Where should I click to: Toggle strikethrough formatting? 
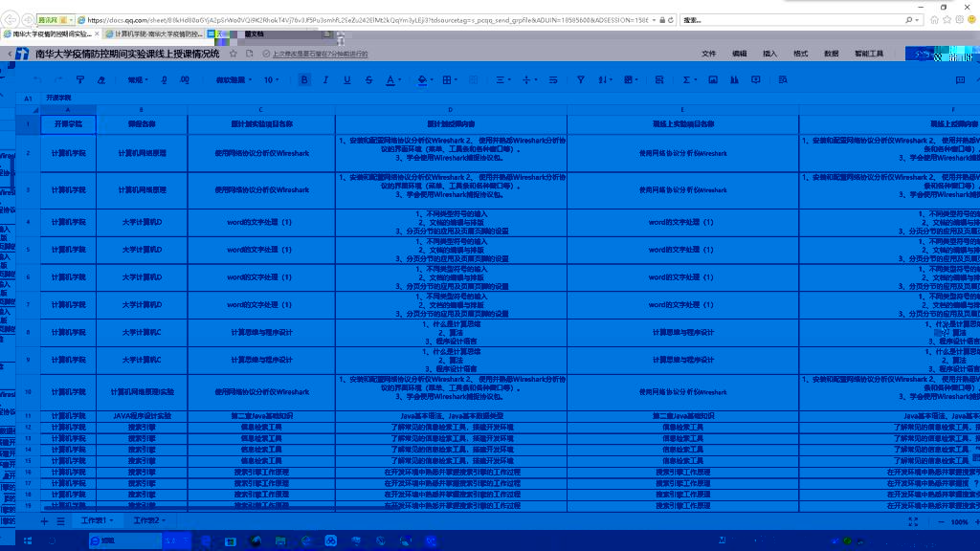(x=368, y=80)
